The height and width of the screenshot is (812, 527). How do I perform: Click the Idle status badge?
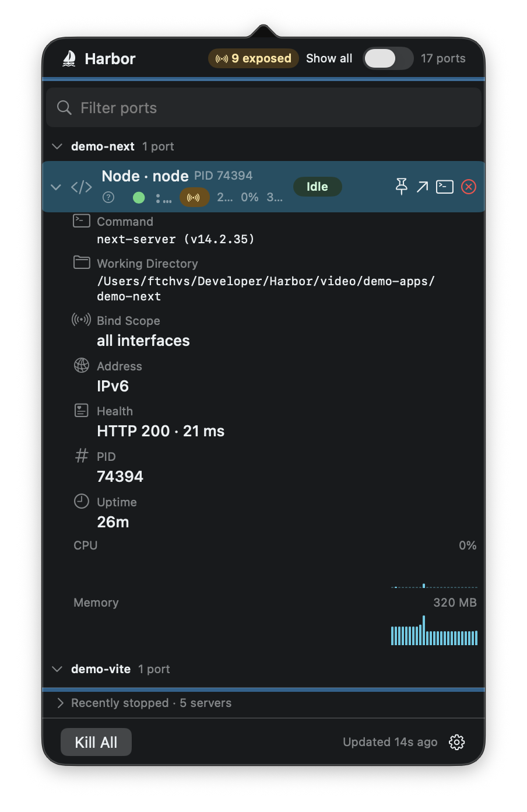pos(317,187)
